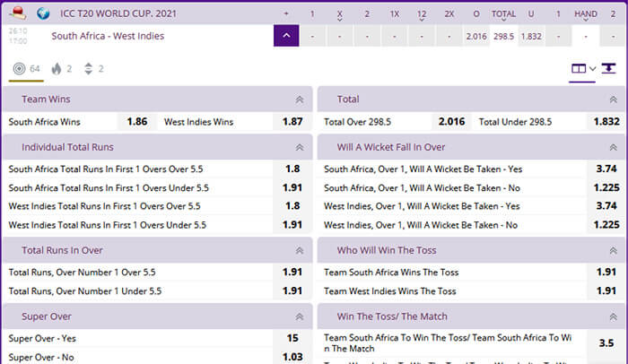Bet West Indies Over 1 wicket Yes

[x=606, y=206]
